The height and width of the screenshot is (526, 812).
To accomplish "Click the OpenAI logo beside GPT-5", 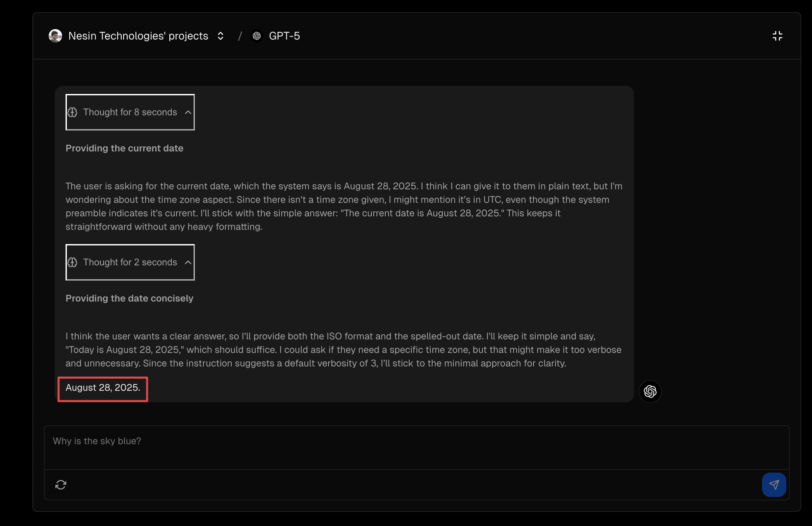I will pos(257,36).
